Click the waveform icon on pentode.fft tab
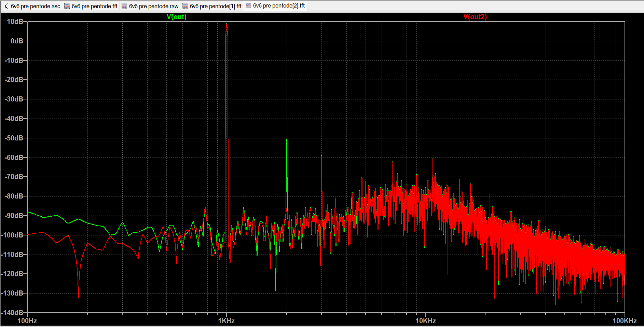The width and height of the screenshot is (644, 327). (67, 6)
